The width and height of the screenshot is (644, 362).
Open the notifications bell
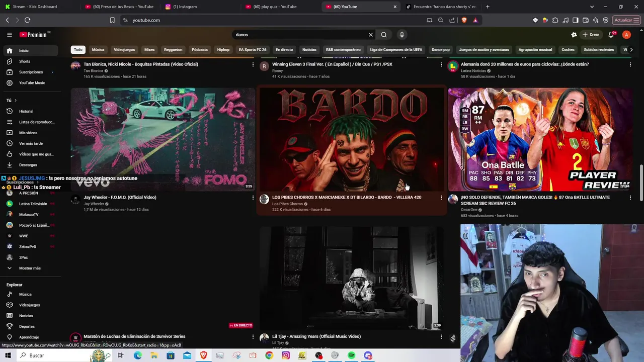coord(611,35)
